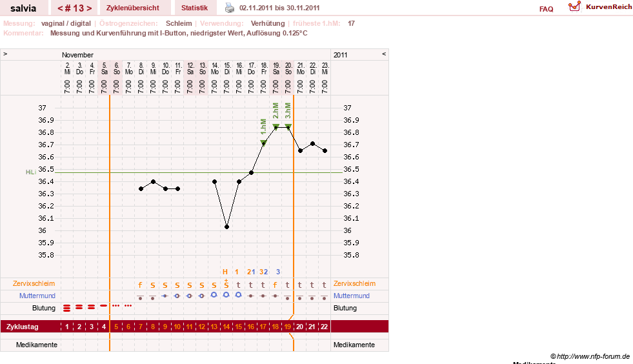Click the right Zervixschleim row label

(354, 283)
